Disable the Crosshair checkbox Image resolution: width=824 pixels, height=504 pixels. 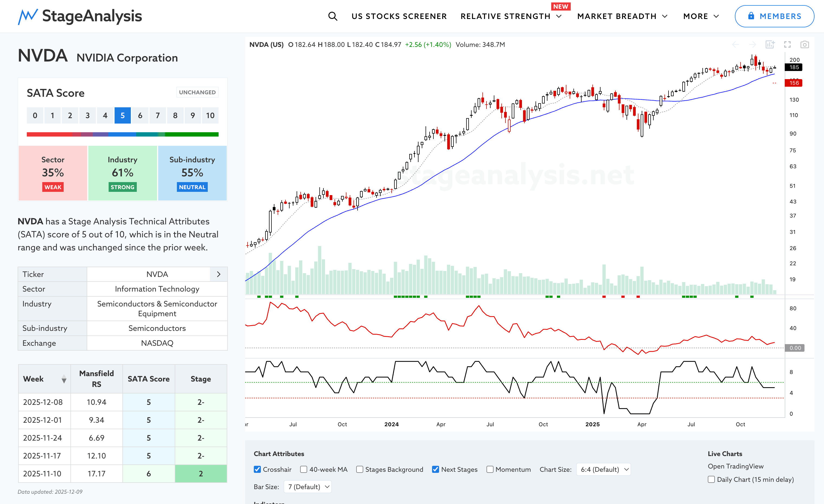click(x=257, y=469)
